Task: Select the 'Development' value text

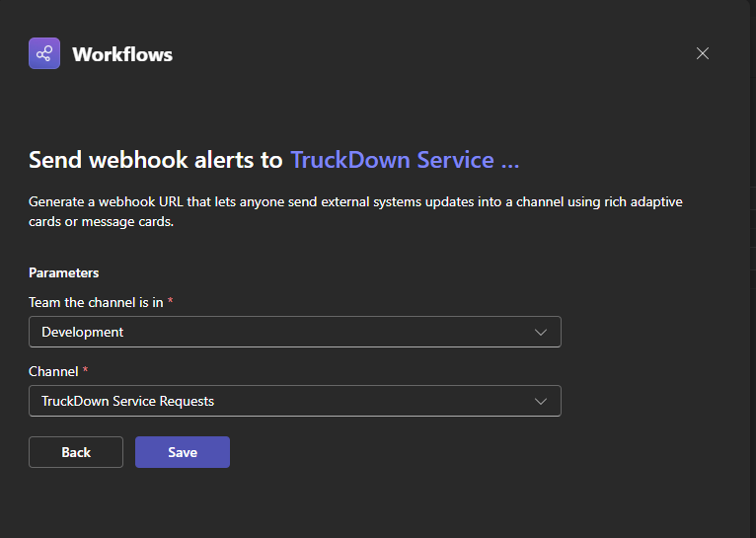Action: [83, 333]
